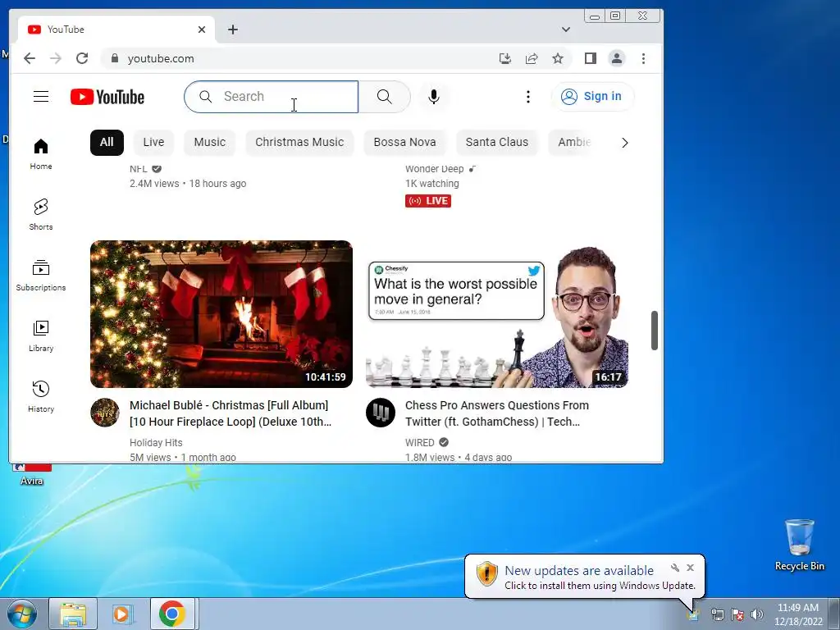This screenshot has height=630, width=840.
Task: Click the YouTube search input field
Action: [x=271, y=97]
